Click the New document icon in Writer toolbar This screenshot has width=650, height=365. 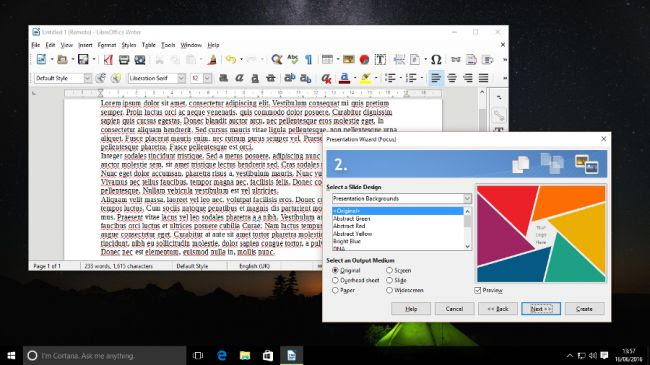41,60
